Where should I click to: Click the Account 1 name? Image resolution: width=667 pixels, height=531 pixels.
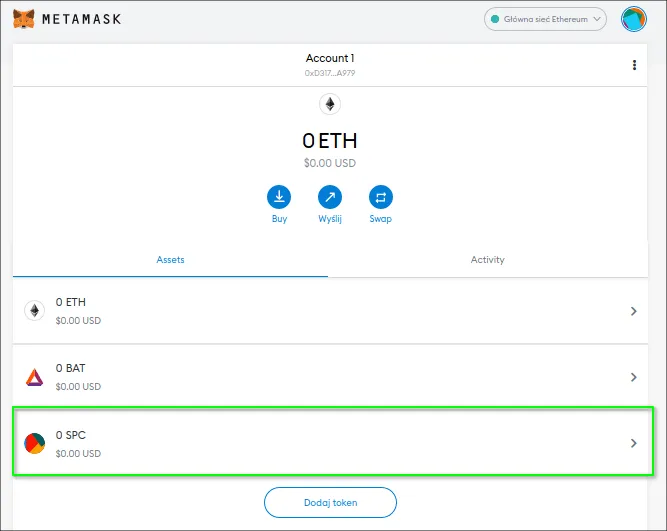click(330, 58)
